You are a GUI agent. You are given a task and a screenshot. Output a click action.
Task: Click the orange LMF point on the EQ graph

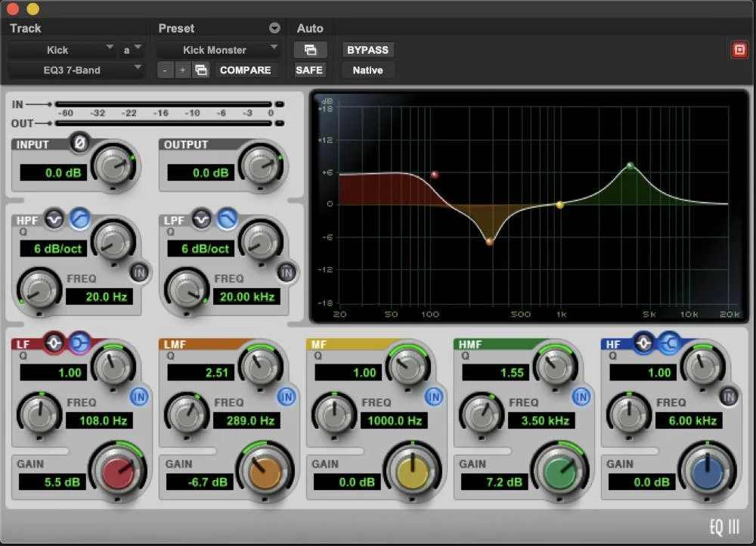[x=490, y=240]
